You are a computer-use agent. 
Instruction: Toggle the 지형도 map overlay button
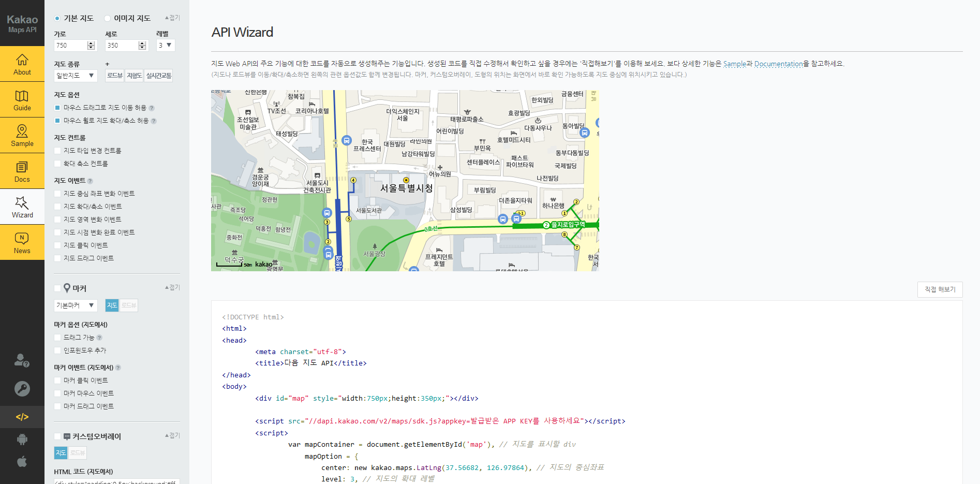click(x=134, y=76)
